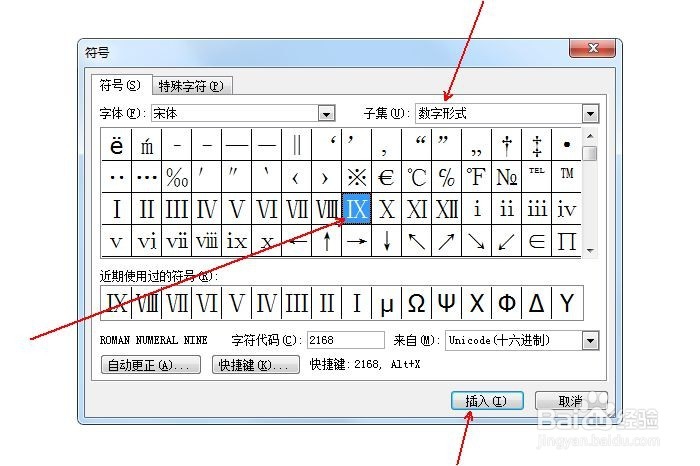700x466 pixels.
Task: Pick μ from recently used symbols
Action: click(x=387, y=303)
